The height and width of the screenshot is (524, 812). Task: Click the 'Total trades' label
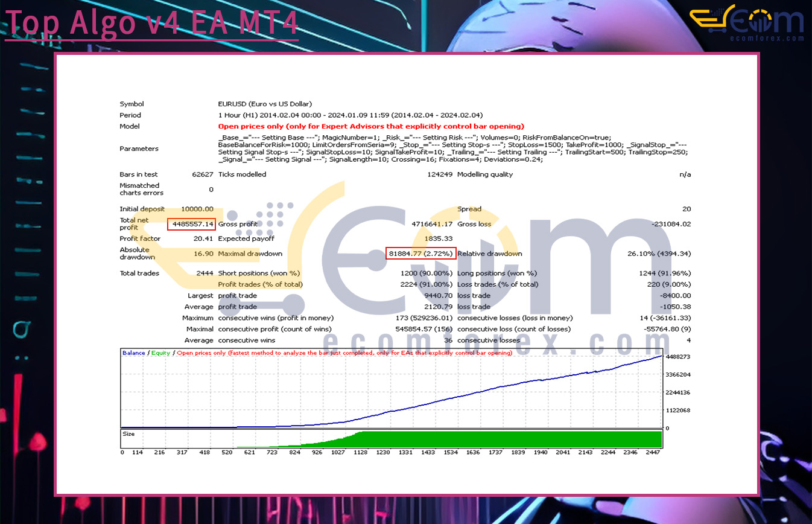tap(139, 273)
